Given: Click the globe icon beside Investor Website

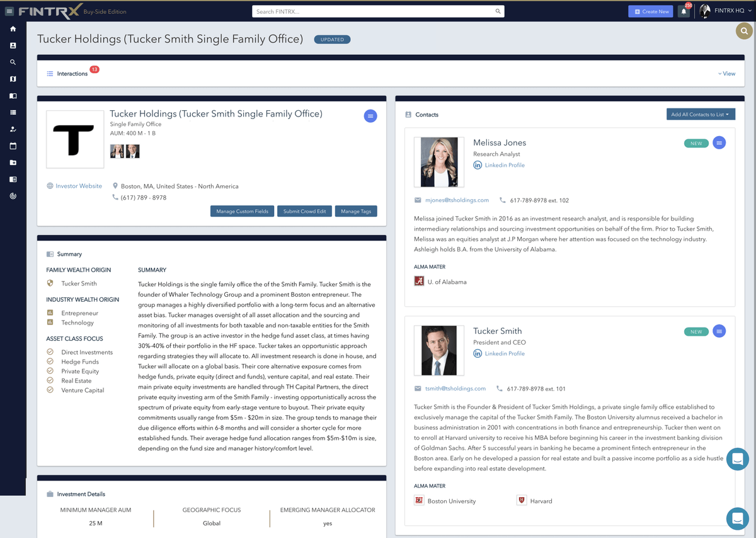Looking at the screenshot, I should coord(50,186).
